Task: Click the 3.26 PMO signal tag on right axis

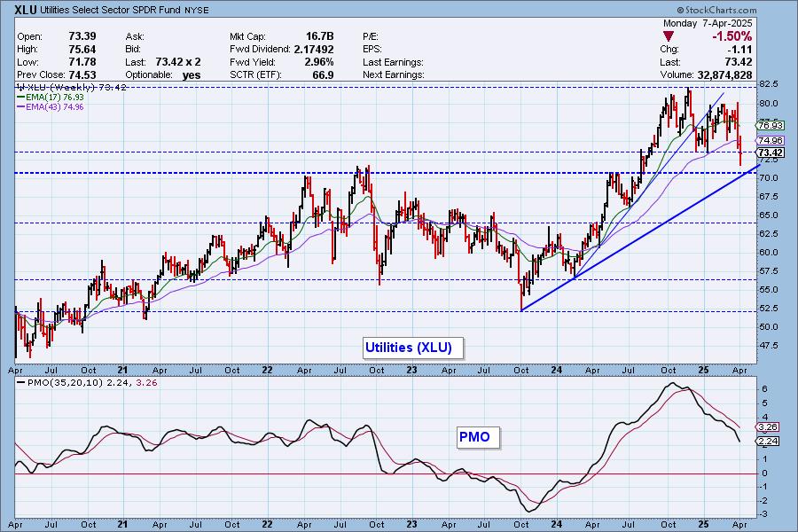Action: click(x=768, y=427)
